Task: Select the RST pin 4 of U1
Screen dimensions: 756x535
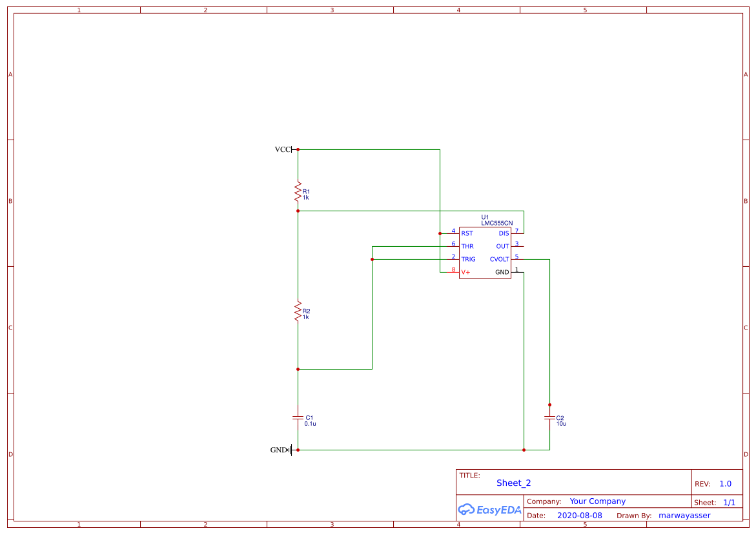Action: (x=451, y=233)
